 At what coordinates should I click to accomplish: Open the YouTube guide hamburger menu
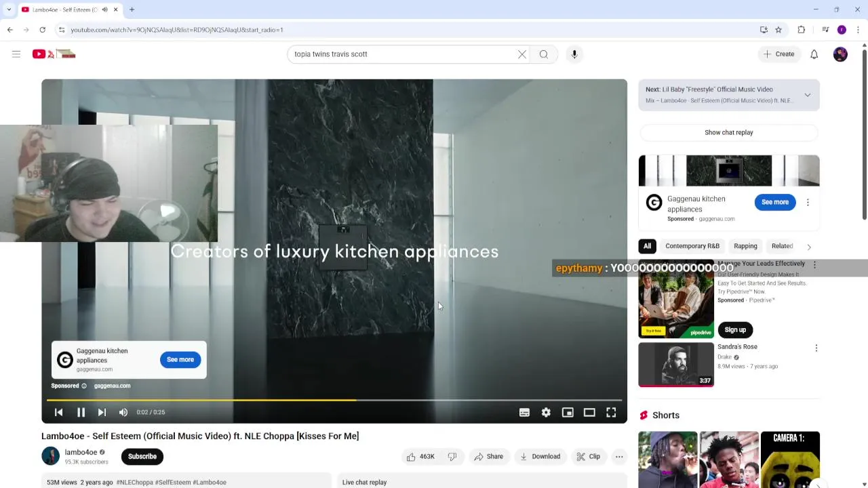[x=16, y=54]
